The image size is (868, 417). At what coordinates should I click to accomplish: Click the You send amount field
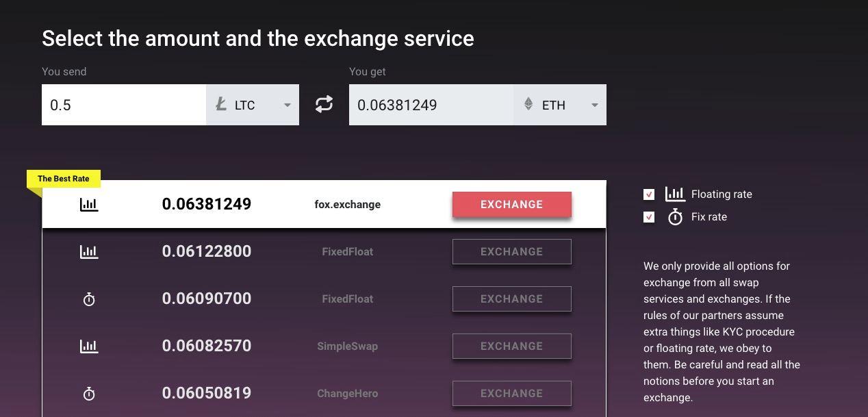tap(123, 105)
